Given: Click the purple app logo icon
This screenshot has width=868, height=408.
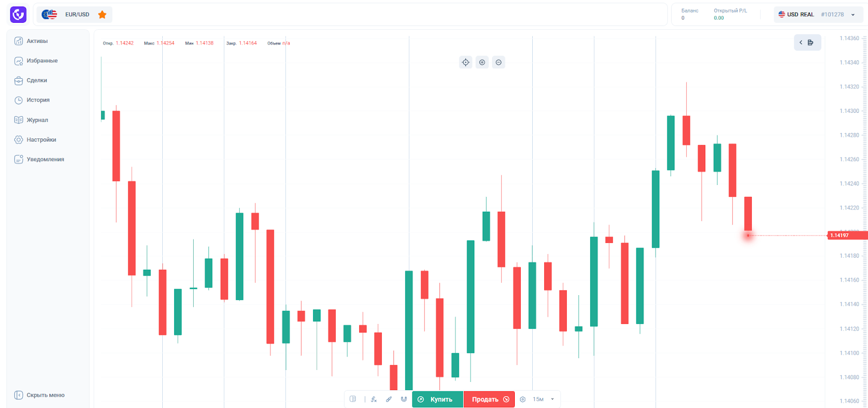Looking at the screenshot, I should [18, 15].
